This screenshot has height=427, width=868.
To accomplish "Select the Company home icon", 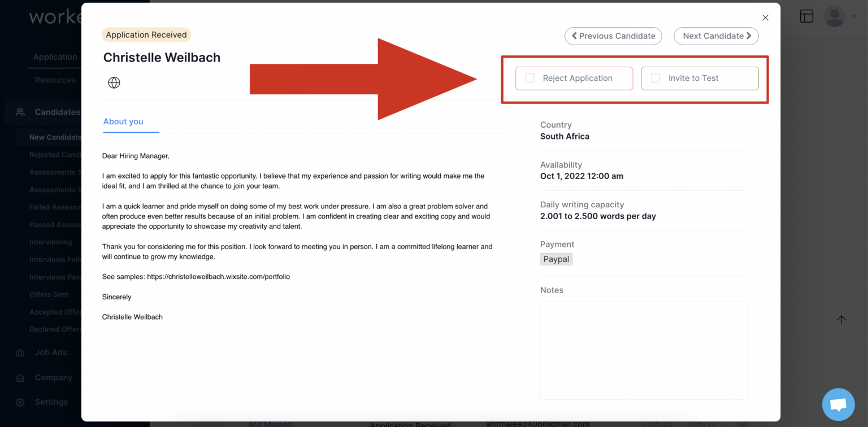I will point(20,377).
